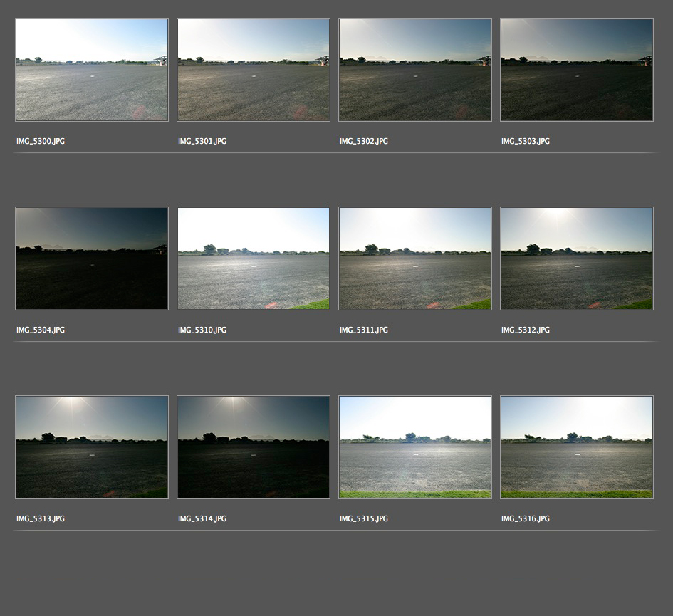673x616 pixels.
Task: Click the IMG_5303.JPG filename text
Action: [x=526, y=142]
